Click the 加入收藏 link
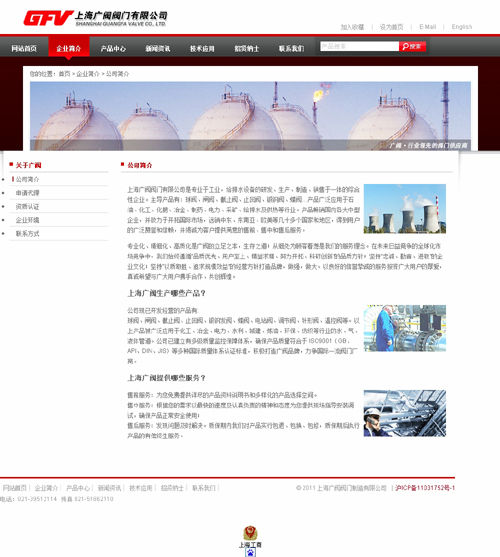This screenshot has height=557, width=500. [x=352, y=27]
